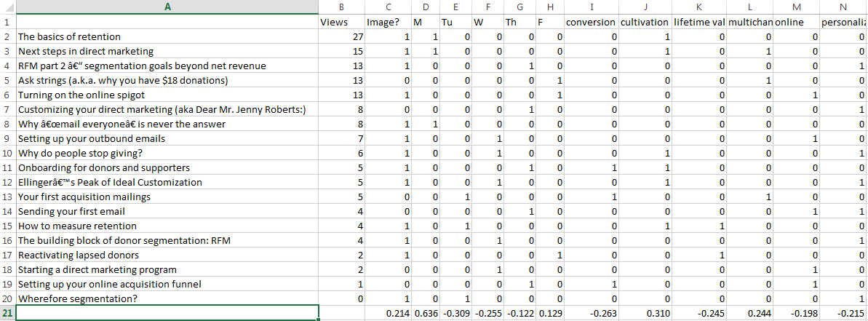Click the views value 27 cell
868x321 pixels.
point(341,36)
